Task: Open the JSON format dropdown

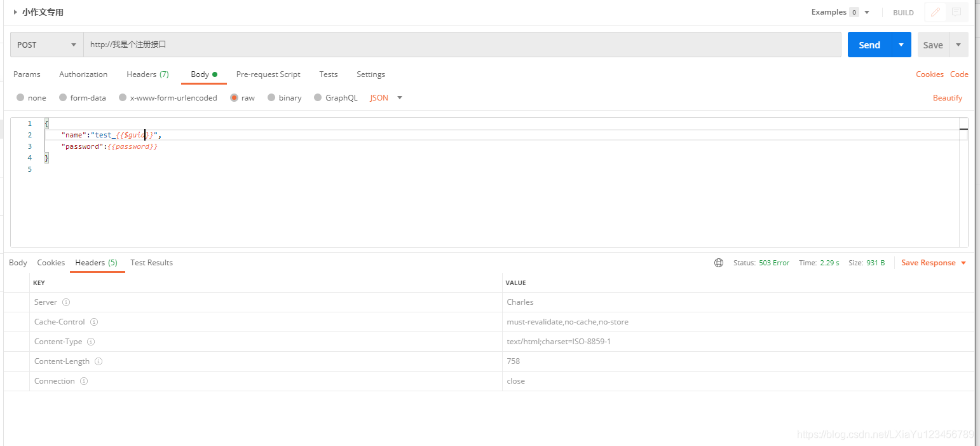Action: tap(386, 98)
